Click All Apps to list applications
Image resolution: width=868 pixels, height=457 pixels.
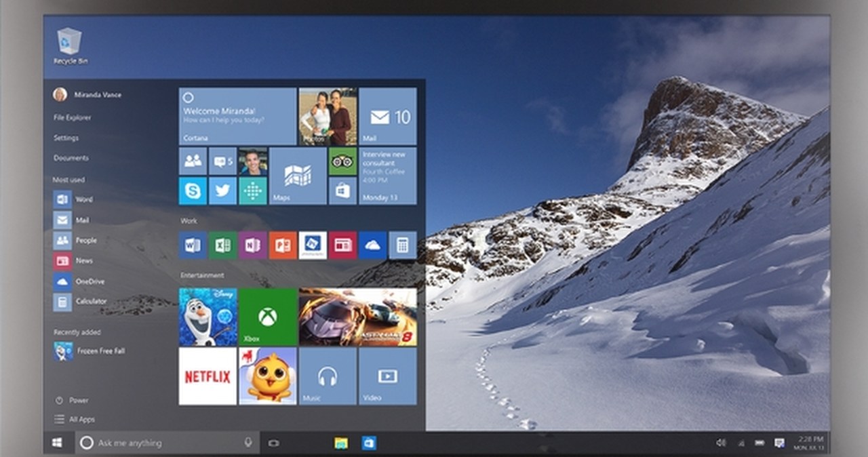[x=75, y=419]
